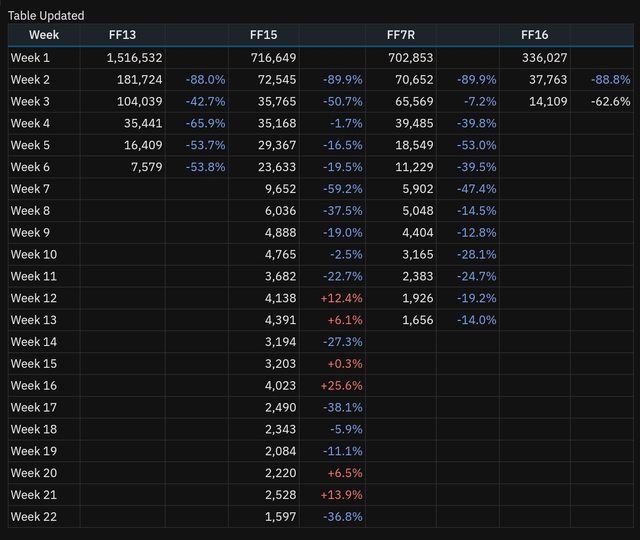
Task: Click the '-53.0%' change cell
Action: 476,145
